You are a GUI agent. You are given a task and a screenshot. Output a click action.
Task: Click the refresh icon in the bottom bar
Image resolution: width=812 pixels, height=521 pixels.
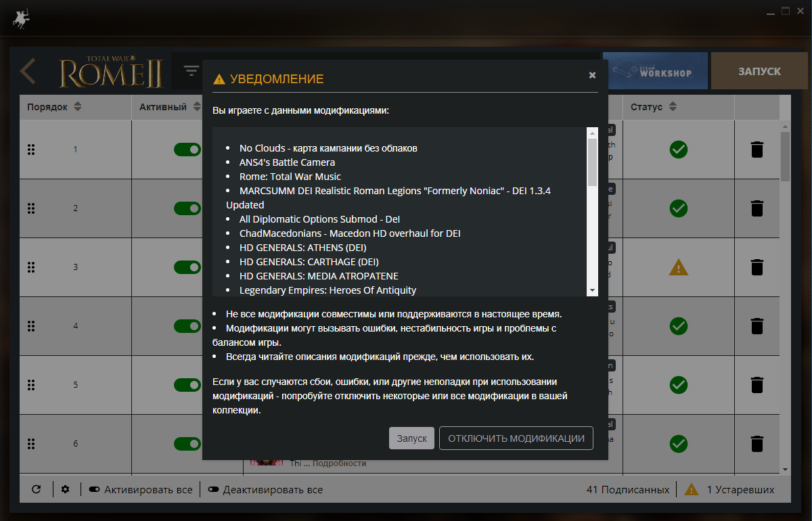click(x=37, y=489)
